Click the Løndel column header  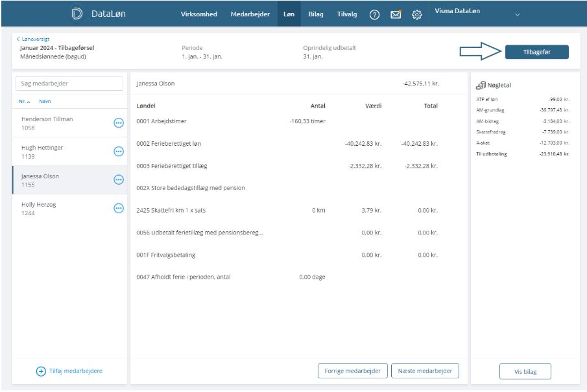(146, 106)
